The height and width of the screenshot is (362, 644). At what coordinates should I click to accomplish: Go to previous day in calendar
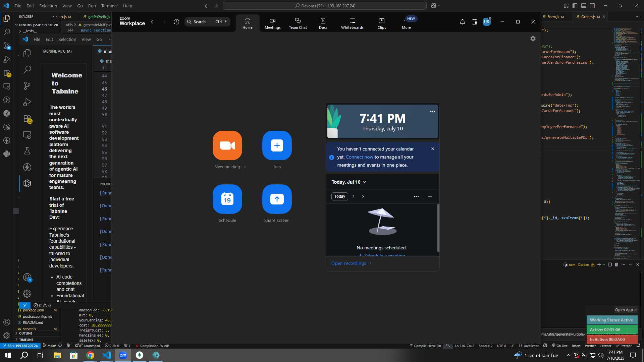[353, 196]
